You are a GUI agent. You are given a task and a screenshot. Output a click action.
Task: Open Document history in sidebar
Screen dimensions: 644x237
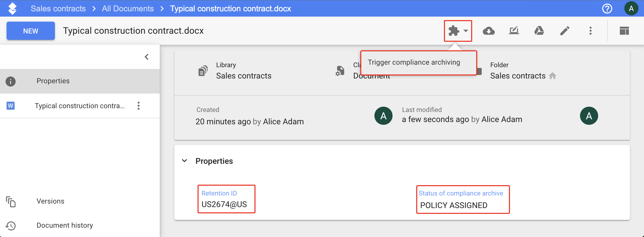65,225
